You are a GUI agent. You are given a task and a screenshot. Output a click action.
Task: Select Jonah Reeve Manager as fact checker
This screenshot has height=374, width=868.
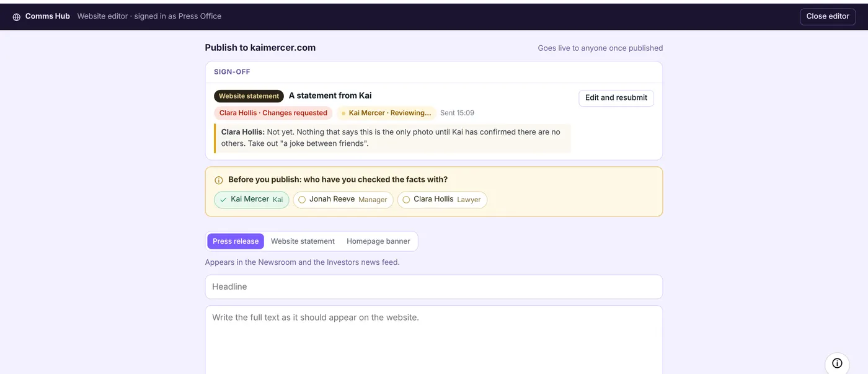[x=343, y=200]
